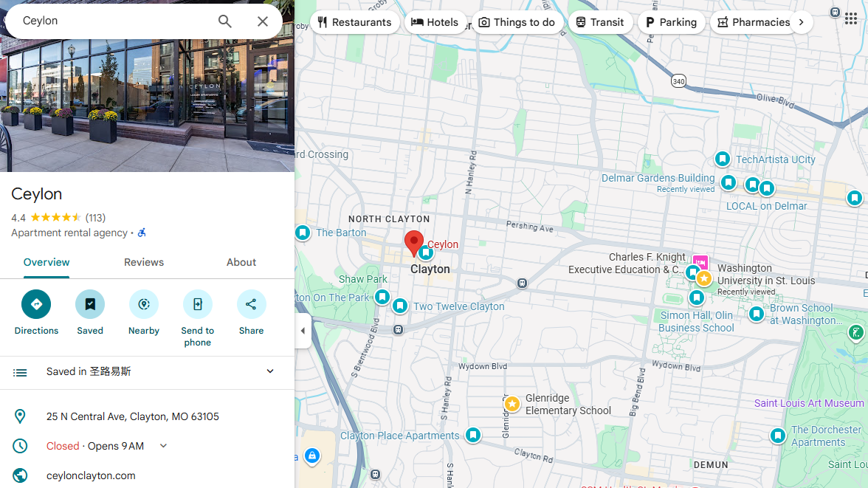Click the red Ceylon map pin
This screenshot has width=868, height=488.
[414, 242]
